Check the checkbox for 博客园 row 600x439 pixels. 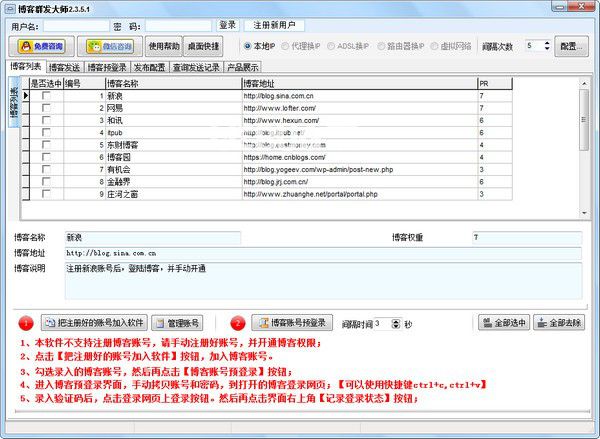point(46,157)
